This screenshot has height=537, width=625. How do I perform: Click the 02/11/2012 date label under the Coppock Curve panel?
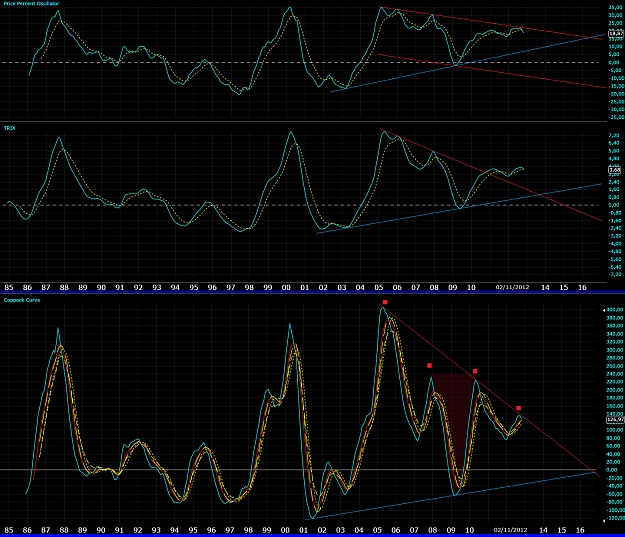tap(511, 530)
